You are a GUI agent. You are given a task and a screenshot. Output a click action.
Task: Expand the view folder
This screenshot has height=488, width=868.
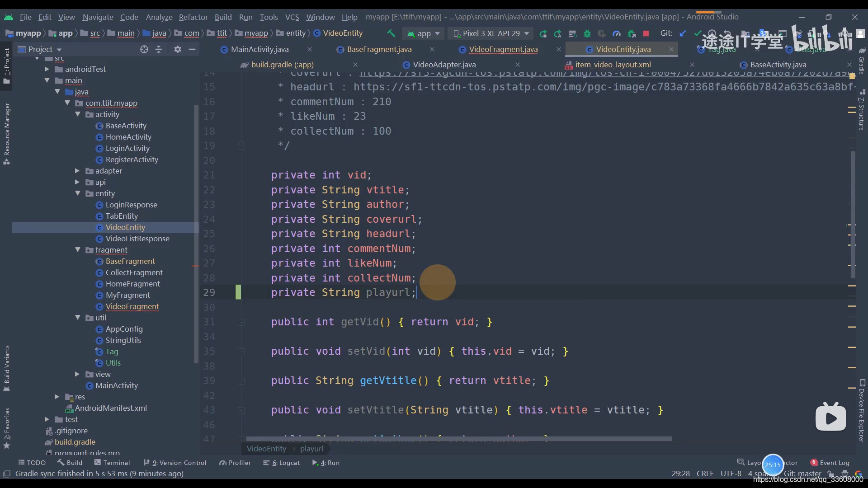(x=77, y=374)
